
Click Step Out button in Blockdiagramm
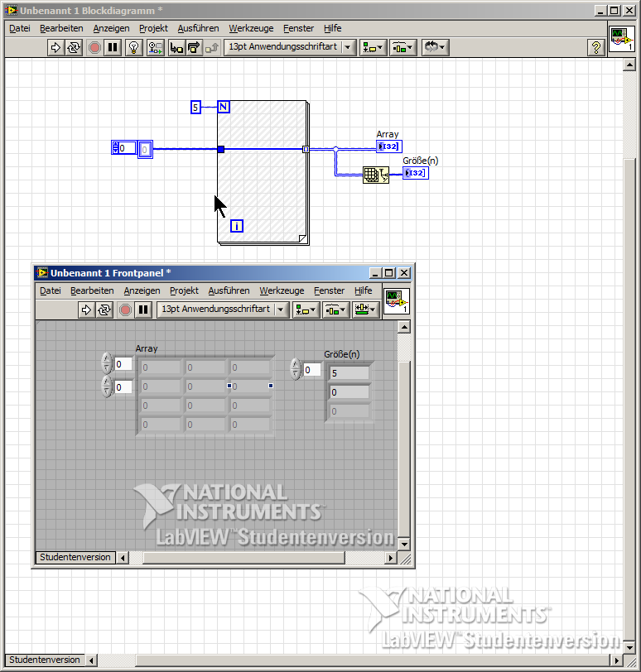pyautogui.click(x=212, y=47)
